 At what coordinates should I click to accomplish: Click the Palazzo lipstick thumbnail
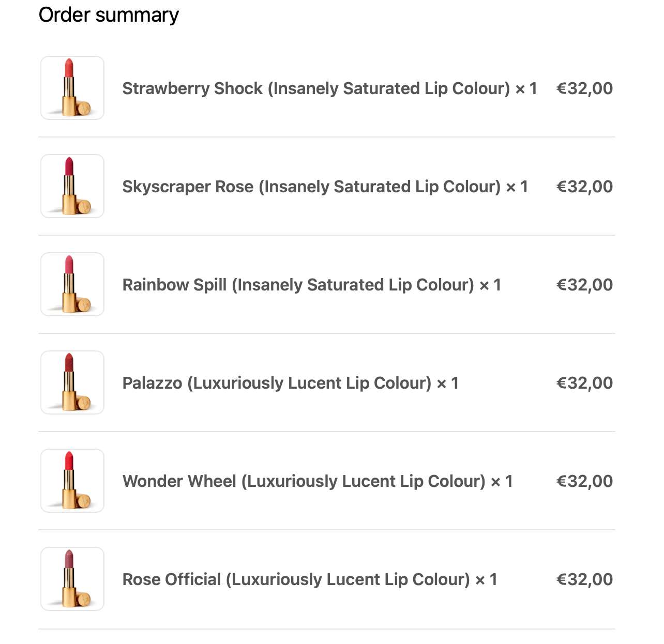(x=72, y=382)
